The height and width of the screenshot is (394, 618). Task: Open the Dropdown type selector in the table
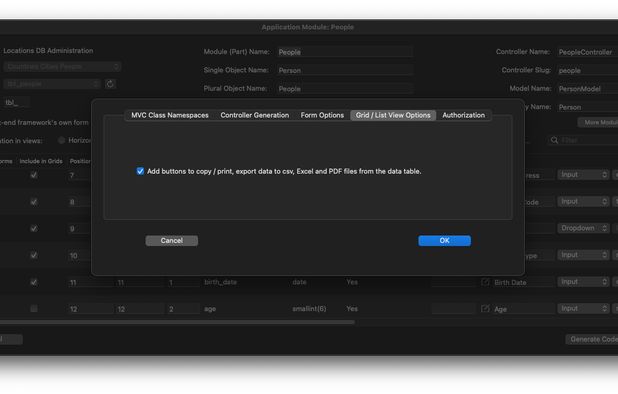point(583,228)
